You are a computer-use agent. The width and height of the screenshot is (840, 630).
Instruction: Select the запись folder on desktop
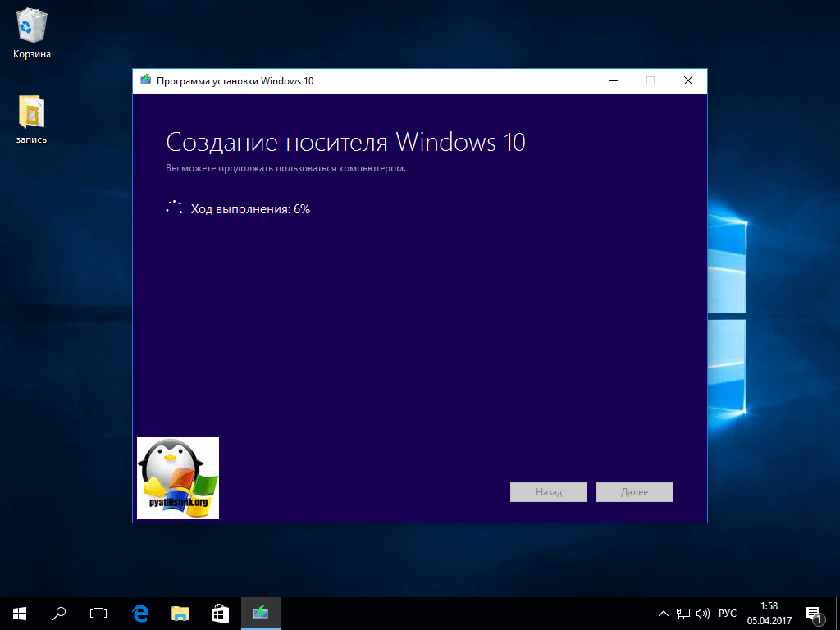click(32, 119)
